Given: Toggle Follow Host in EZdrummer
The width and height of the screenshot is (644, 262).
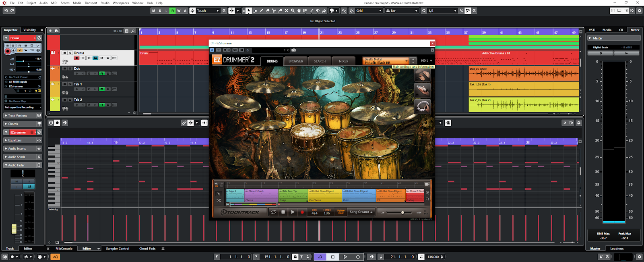Looking at the screenshot, I should tap(341, 212).
